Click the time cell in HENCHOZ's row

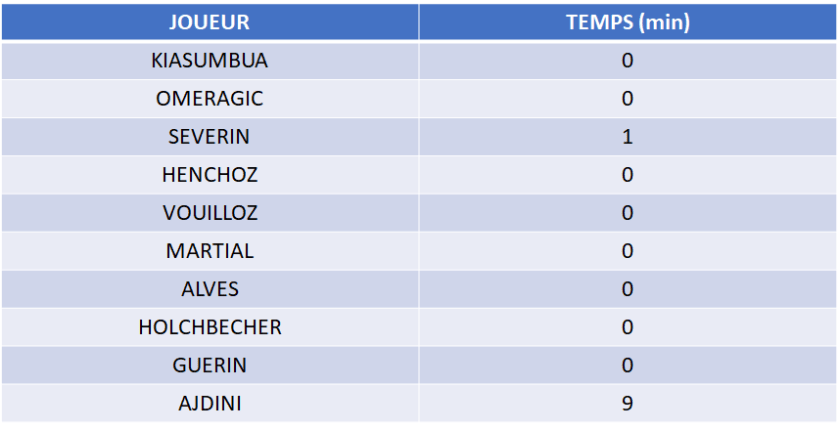click(x=627, y=174)
